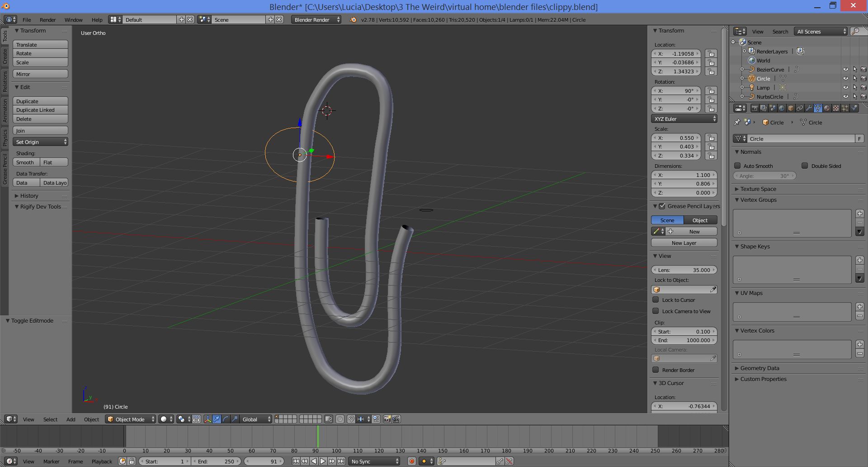Image resolution: width=868 pixels, height=467 pixels.
Task: Click the OpenGL render image camera icon
Action: point(387,419)
